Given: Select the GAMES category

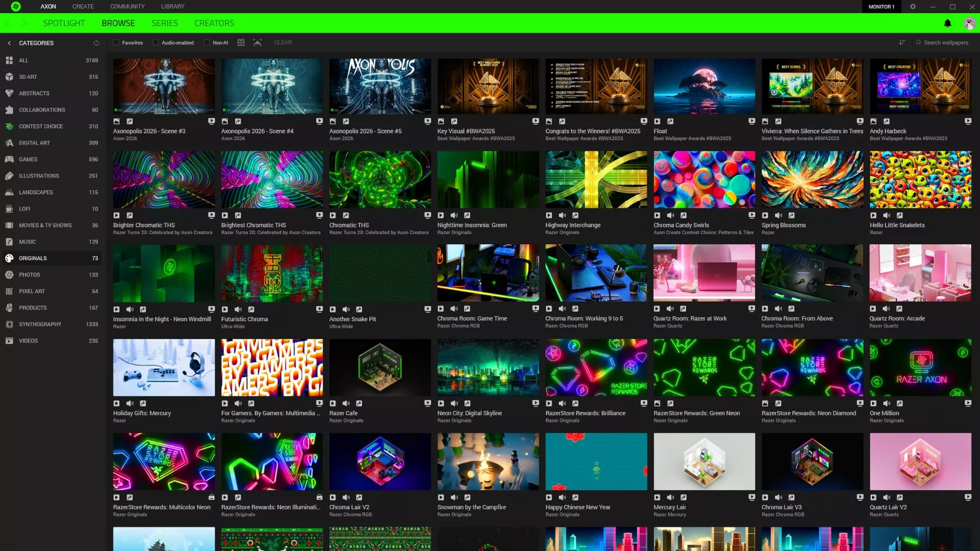Looking at the screenshot, I should (51, 159).
